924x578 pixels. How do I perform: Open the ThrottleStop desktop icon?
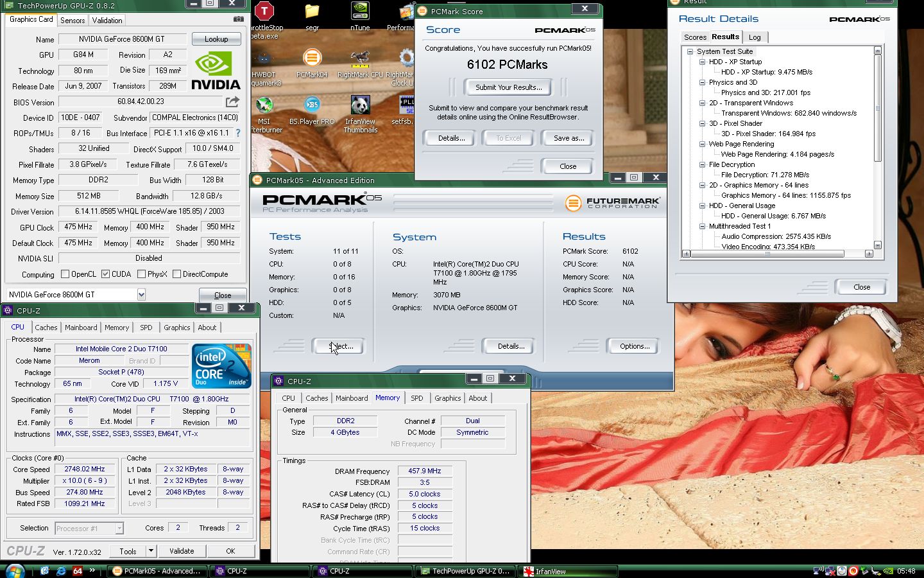264,12
